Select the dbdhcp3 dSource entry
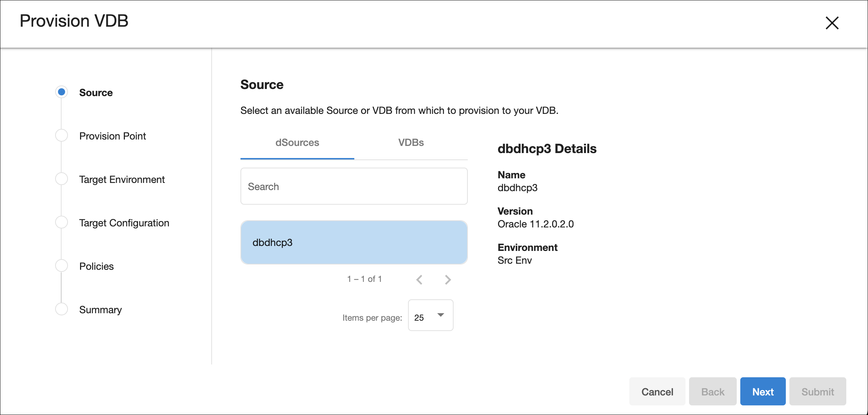Image resolution: width=868 pixels, height=415 pixels. click(354, 242)
